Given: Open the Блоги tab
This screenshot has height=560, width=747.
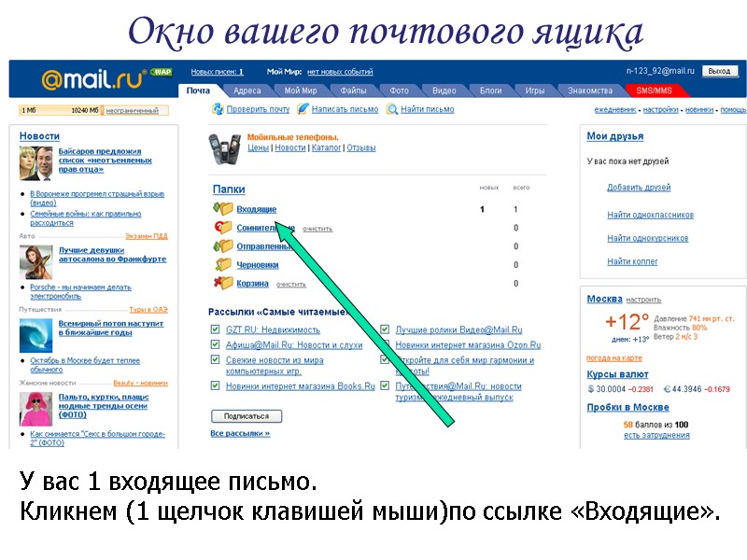Looking at the screenshot, I should (491, 91).
